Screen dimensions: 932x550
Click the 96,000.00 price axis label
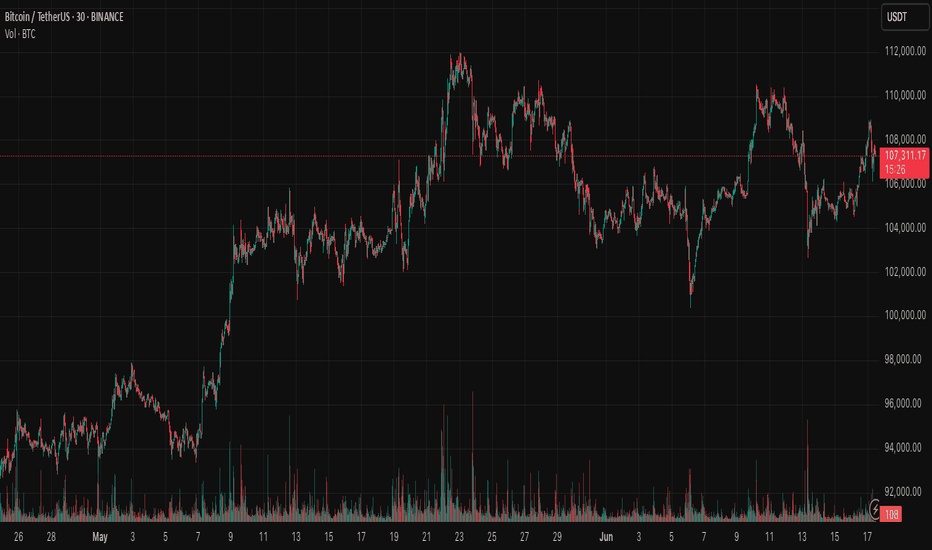903,403
